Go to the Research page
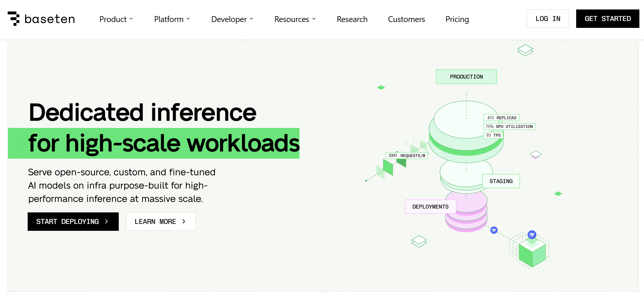Screen dimensions: 644x293 pyautogui.click(x=352, y=19)
